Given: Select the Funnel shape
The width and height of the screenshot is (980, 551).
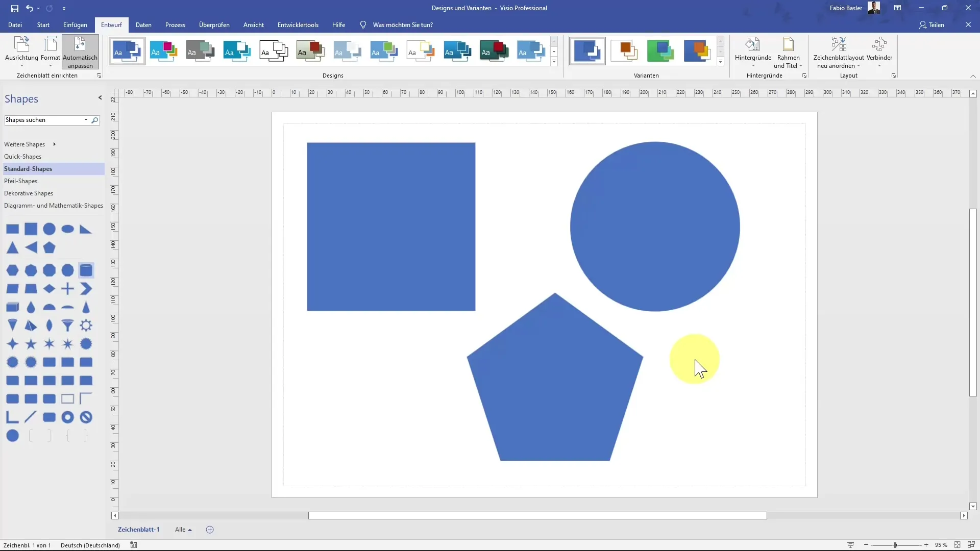Looking at the screenshot, I should (x=67, y=325).
